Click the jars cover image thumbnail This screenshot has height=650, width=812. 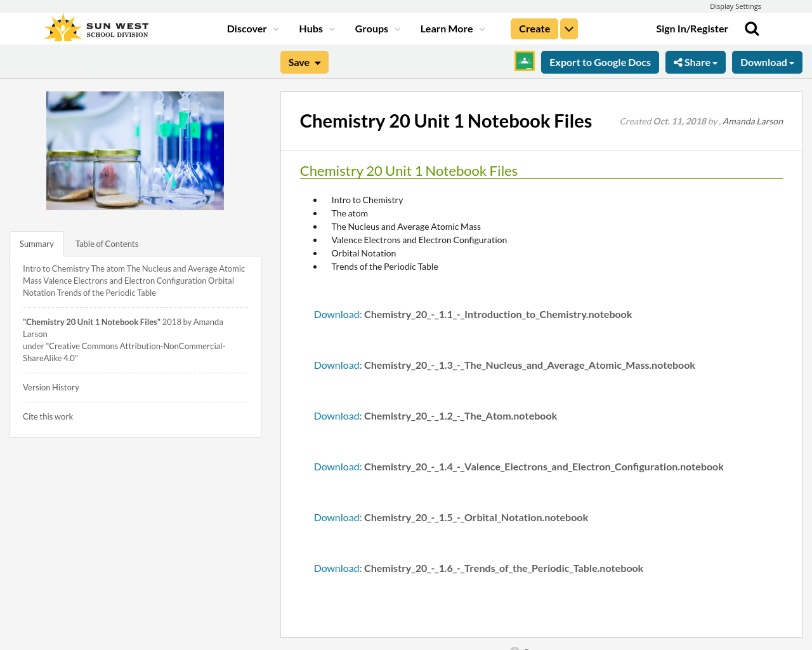click(134, 150)
